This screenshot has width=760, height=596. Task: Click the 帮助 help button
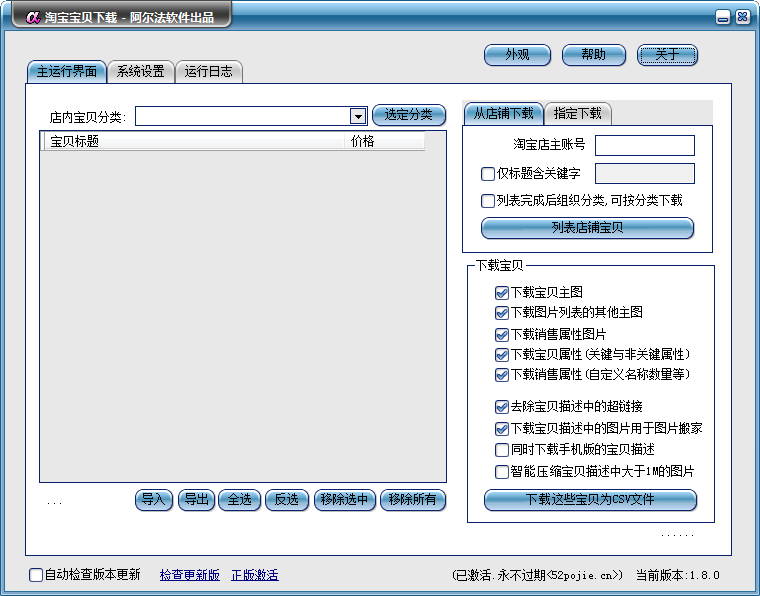coord(594,55)
